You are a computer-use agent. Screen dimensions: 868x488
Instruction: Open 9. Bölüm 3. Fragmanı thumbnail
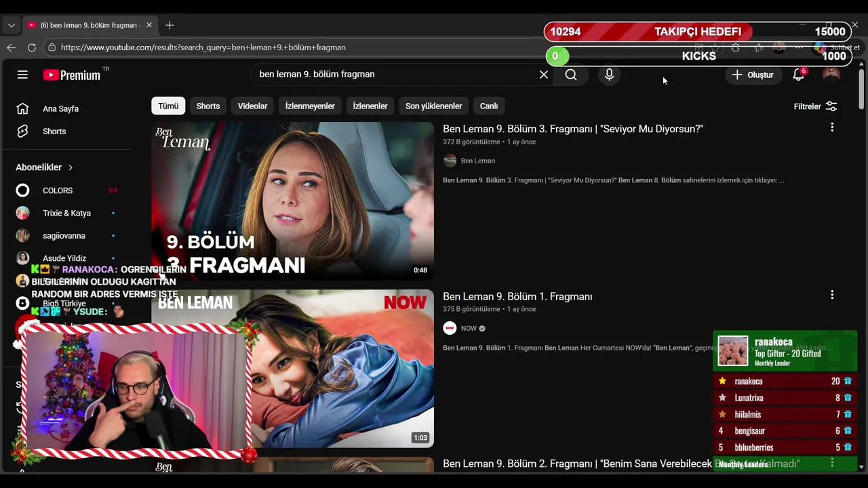292,201
